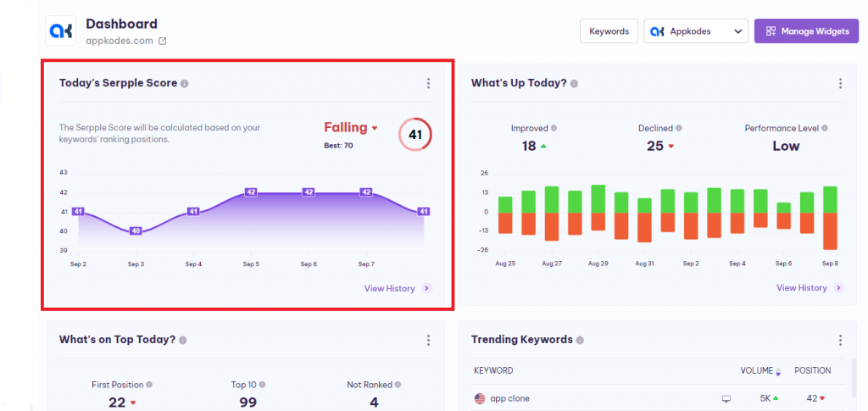Click the Appkodes logo in the header
Image resolution: width=868 pixels, height=411 pixels.
[x=62, y=31]
